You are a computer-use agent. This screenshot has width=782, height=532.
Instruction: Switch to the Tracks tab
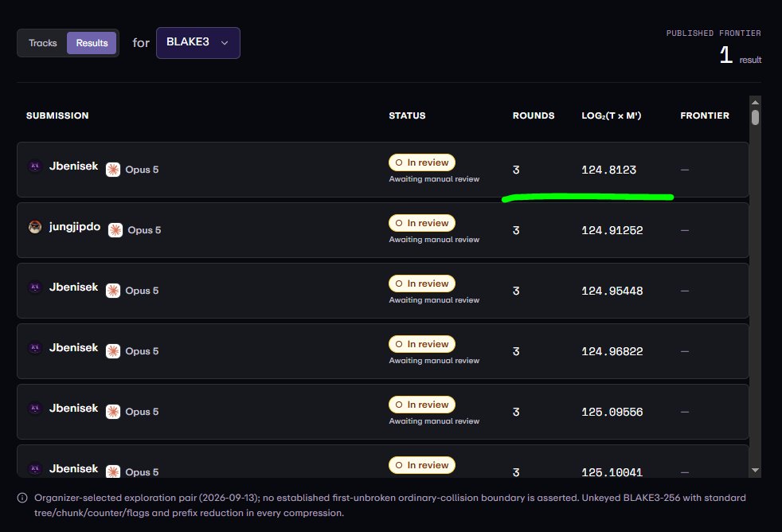(43, 43)
